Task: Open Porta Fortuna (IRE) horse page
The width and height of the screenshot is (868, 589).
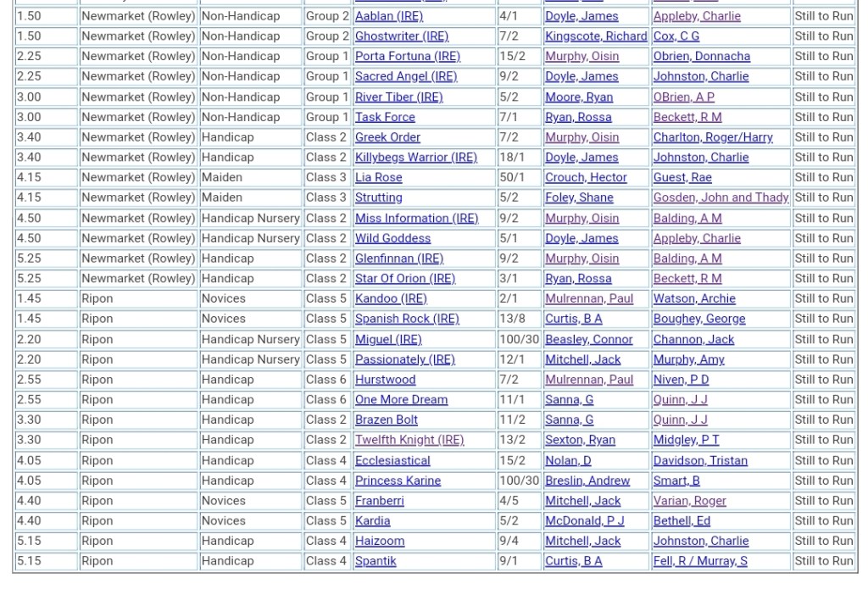Action: pos(407,57)
